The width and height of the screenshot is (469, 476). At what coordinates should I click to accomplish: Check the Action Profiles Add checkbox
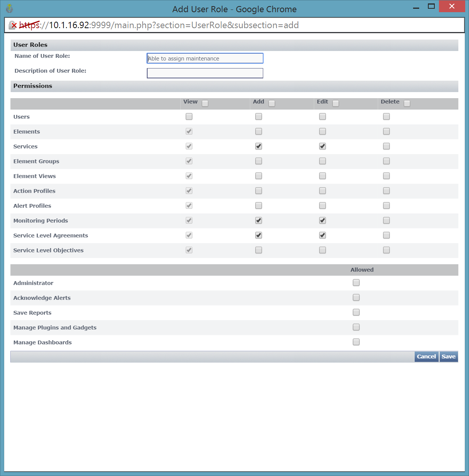coord(259,191)
